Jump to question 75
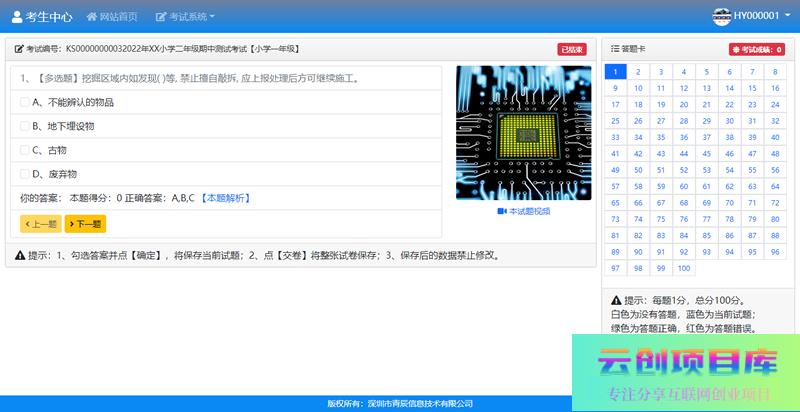This screenshot has height=412, width=800. click(661, 219)
